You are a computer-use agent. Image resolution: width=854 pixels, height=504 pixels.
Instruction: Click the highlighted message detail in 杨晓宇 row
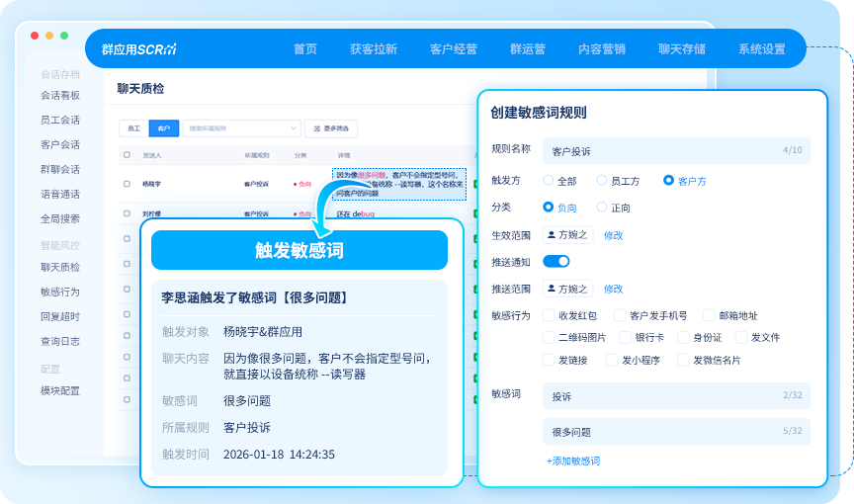pos(399,185)
